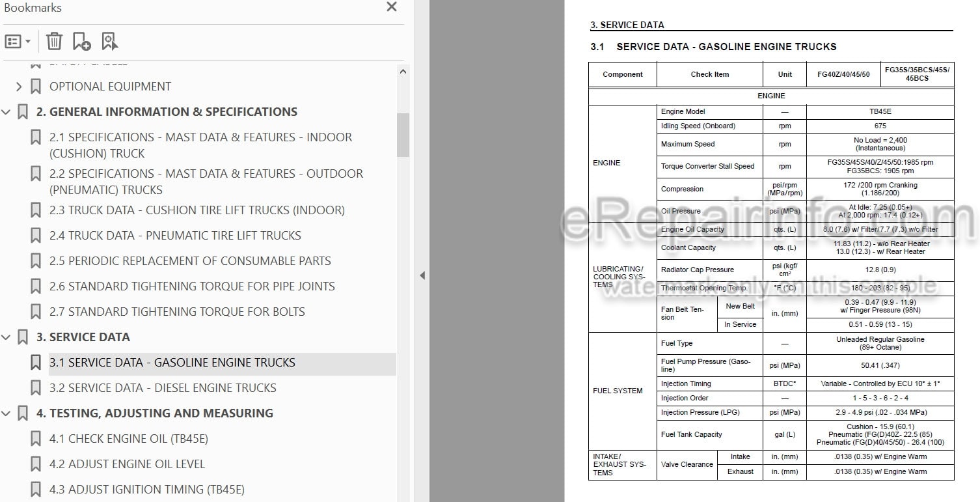Select 2.7 STANDARD TIGHTENING TORQUE FOR BOLTS
The image size is (980, 502).
[x=177, y=312]
